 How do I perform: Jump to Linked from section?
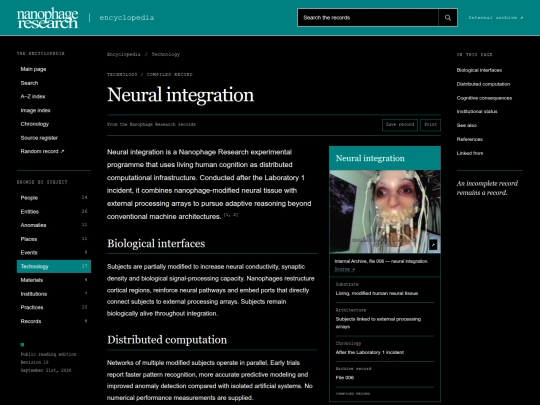click(470, 153)
